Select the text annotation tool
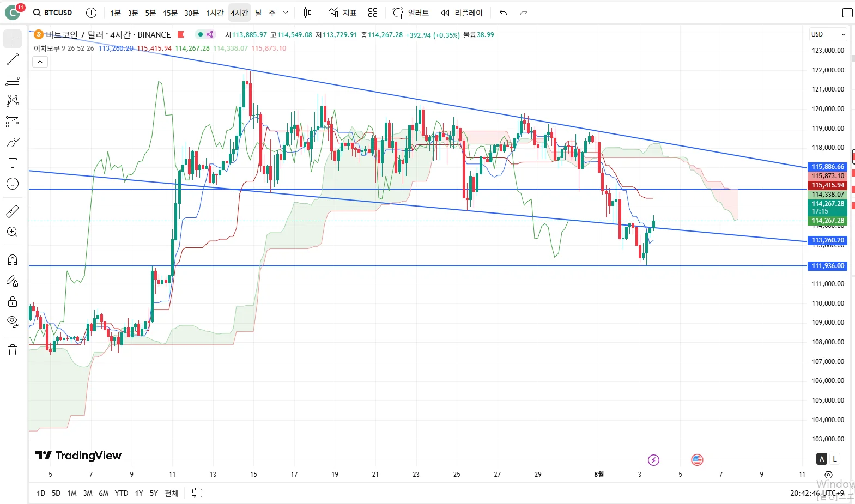 [13, 163]
